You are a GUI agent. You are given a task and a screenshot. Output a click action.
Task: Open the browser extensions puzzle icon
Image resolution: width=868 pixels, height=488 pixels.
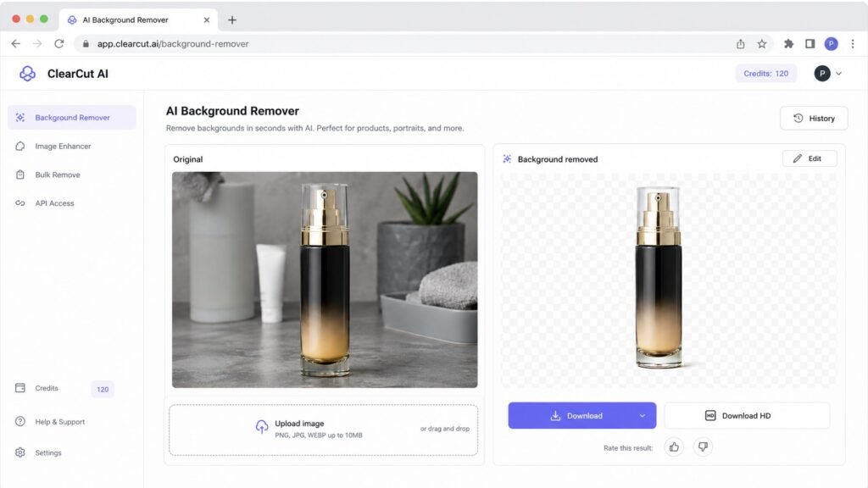point(788,44)
